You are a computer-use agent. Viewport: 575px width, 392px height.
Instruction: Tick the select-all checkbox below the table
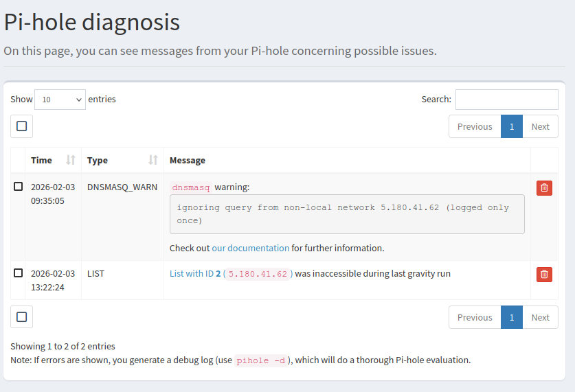[21, 317]
